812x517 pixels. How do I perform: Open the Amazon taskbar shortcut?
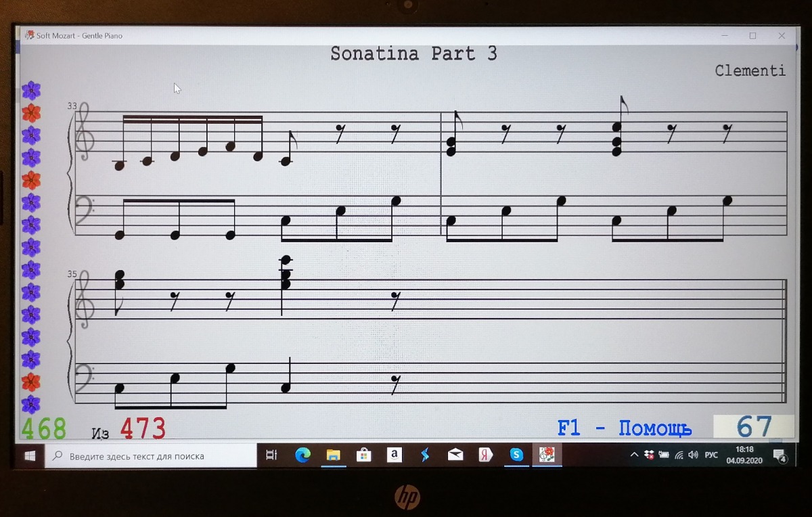394,455
